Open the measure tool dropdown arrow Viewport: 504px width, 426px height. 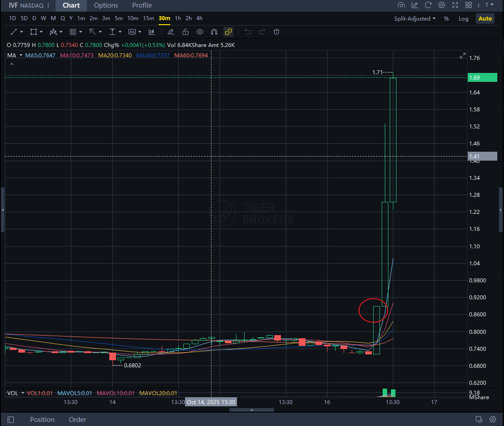pyautogui.click(x=120, y=32)
